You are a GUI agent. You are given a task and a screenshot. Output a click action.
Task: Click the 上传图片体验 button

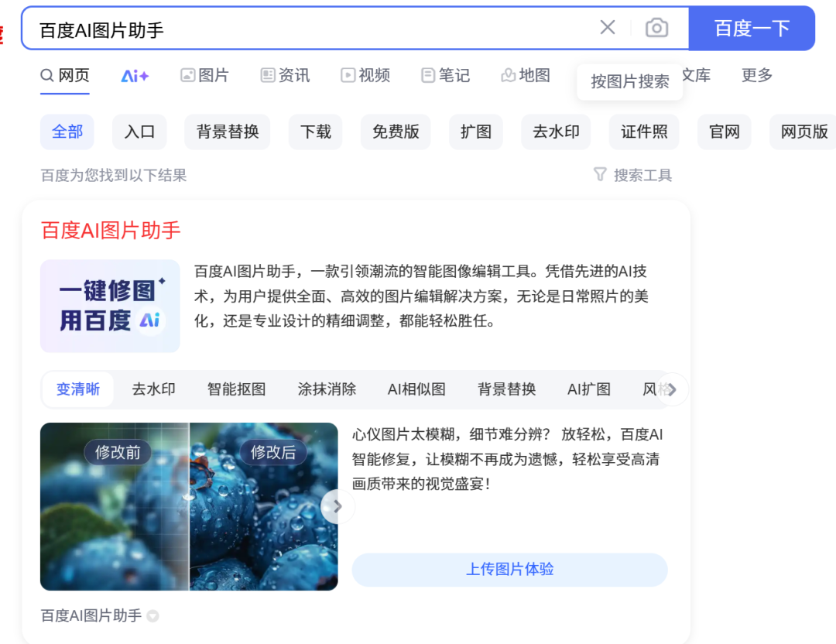coord(509,570)
